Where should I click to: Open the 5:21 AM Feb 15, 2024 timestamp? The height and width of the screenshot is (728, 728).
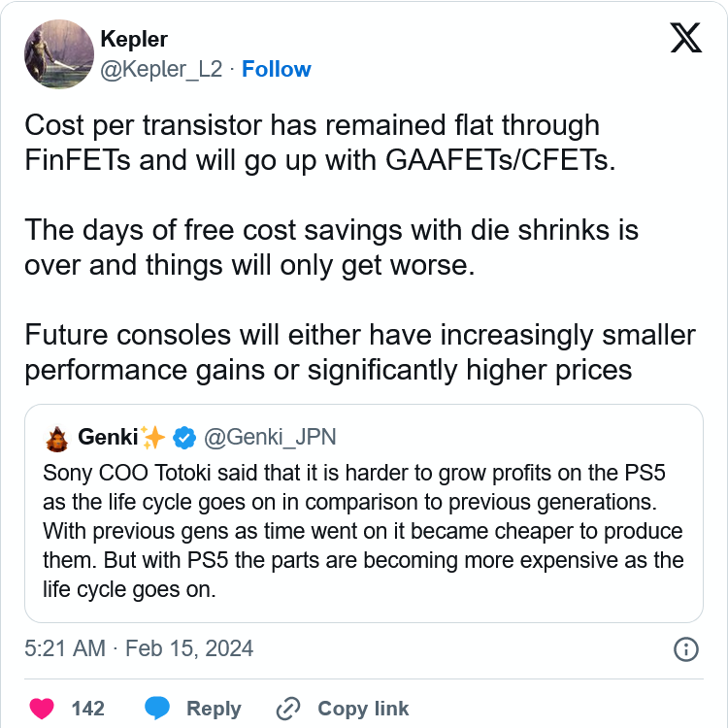click(139, 648)
